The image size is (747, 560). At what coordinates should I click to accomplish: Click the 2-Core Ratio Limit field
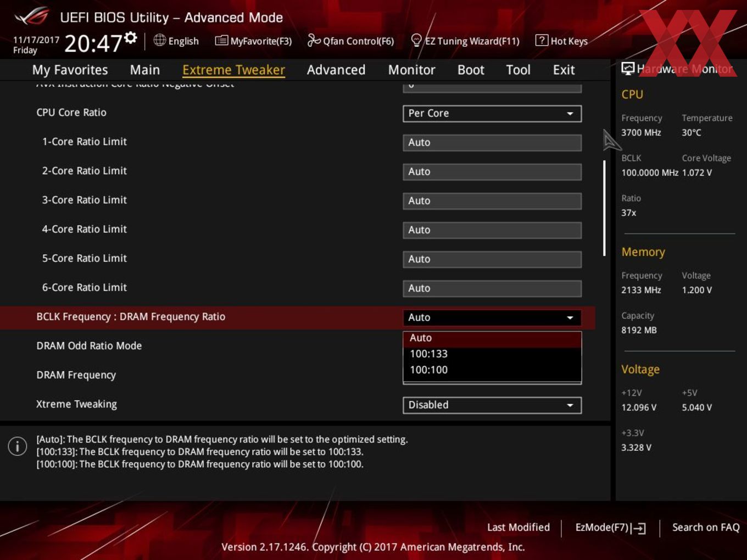click(x=492, y=171)
